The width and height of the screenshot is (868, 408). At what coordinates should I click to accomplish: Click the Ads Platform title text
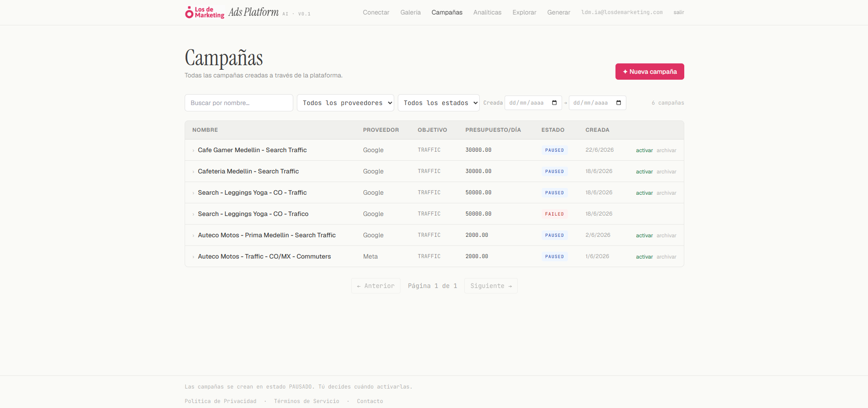(x=253, y=12)
